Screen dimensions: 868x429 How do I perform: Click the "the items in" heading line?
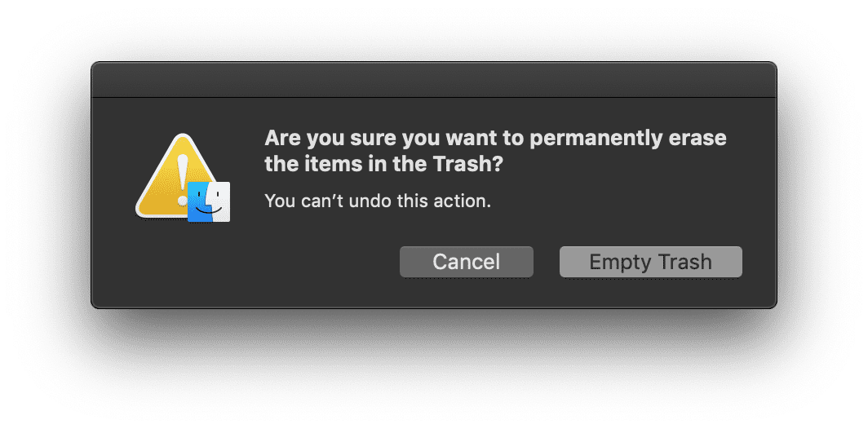[x=330, y=164]
